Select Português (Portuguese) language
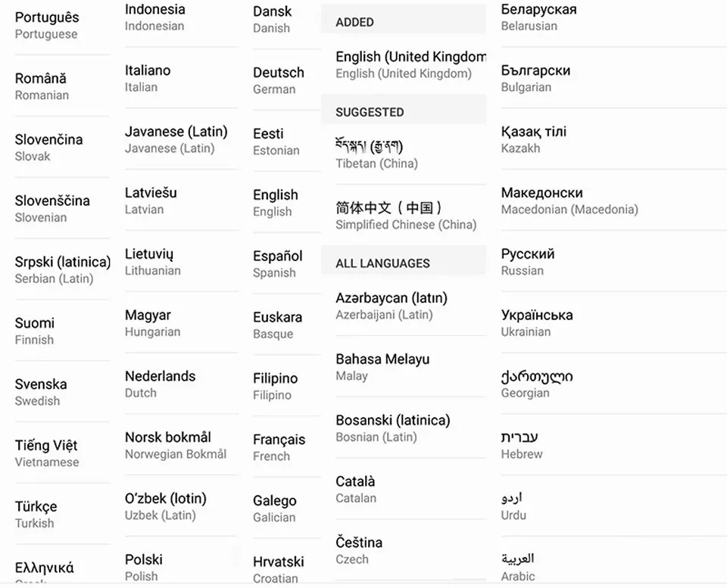The height and width of the screenshot is (588, 727). (62, 26)
